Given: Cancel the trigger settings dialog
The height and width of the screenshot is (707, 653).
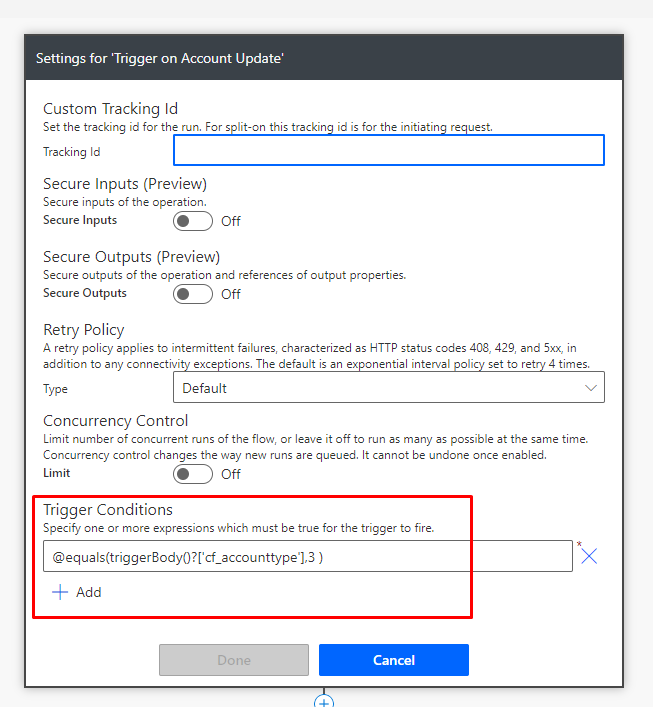Looking at the screenshot, I should [x=394, y=660].
